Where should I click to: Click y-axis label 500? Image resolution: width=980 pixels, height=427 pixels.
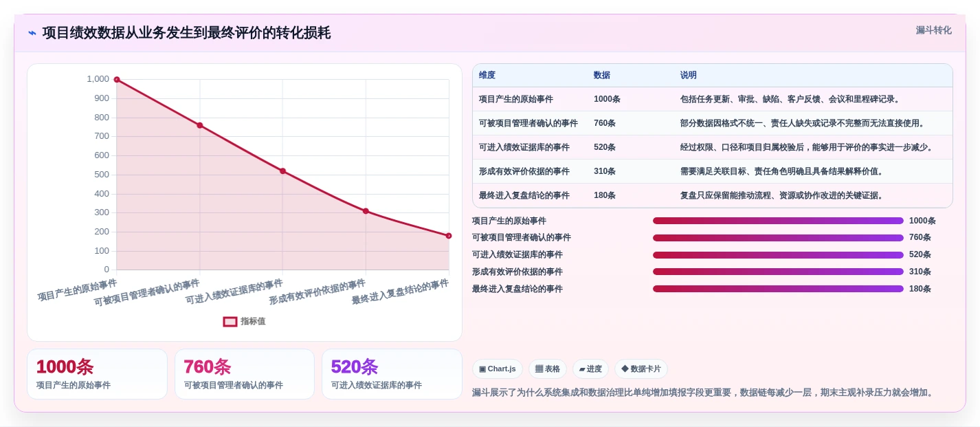point(102,175)
